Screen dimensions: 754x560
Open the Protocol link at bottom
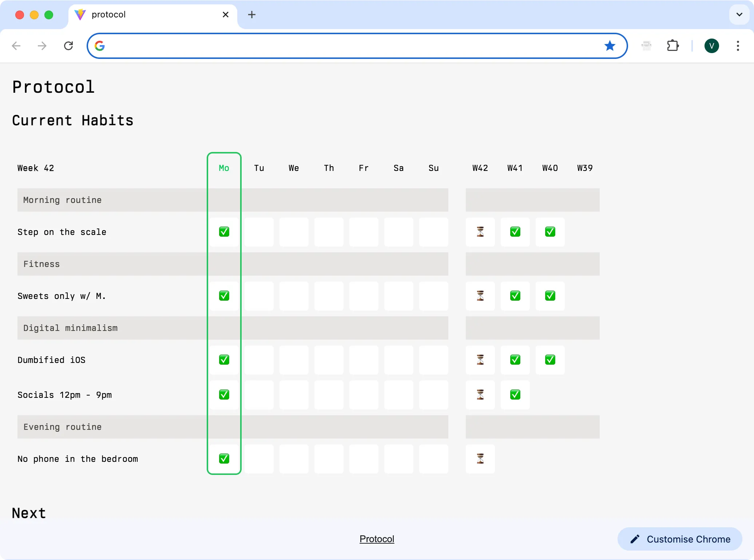pos(377,539)
